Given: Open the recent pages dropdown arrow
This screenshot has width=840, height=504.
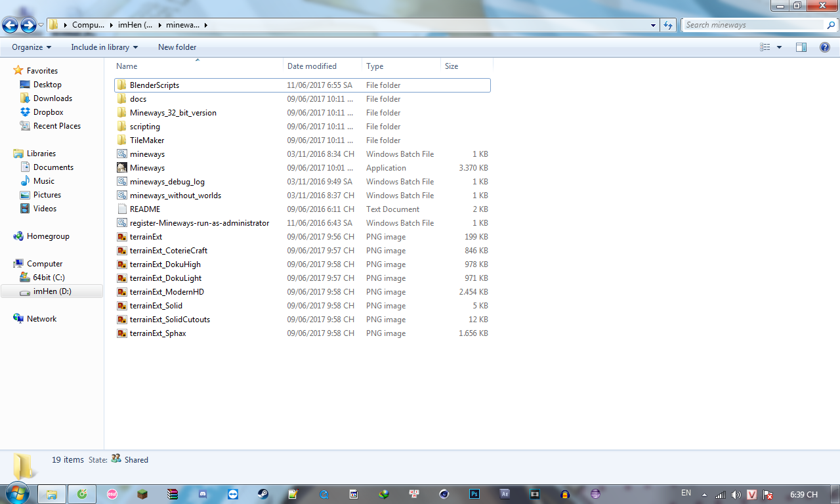Looking at the screenshot, I should (x=41, y=25).
